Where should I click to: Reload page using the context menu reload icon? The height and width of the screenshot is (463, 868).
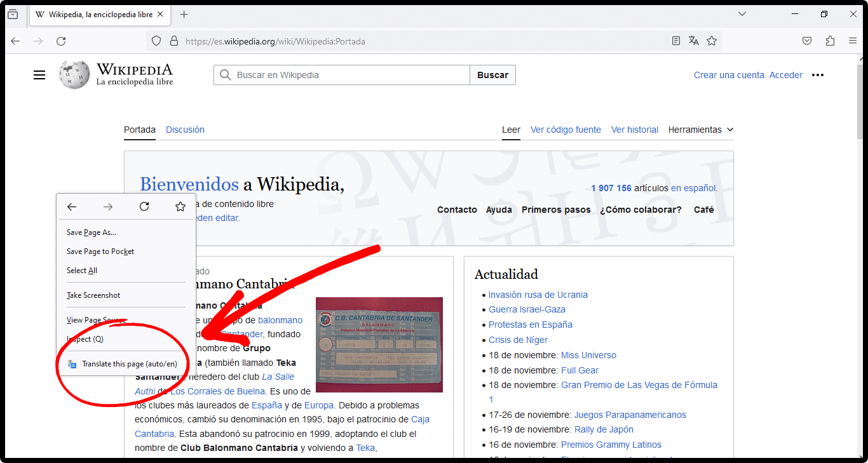pyautogui.click(x=144, y=206)
